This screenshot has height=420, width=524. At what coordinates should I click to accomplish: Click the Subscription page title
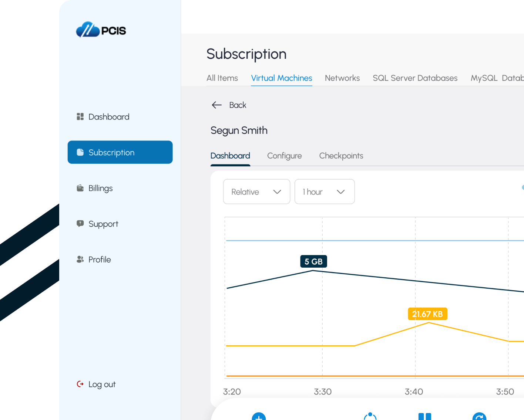pos(246,54)
